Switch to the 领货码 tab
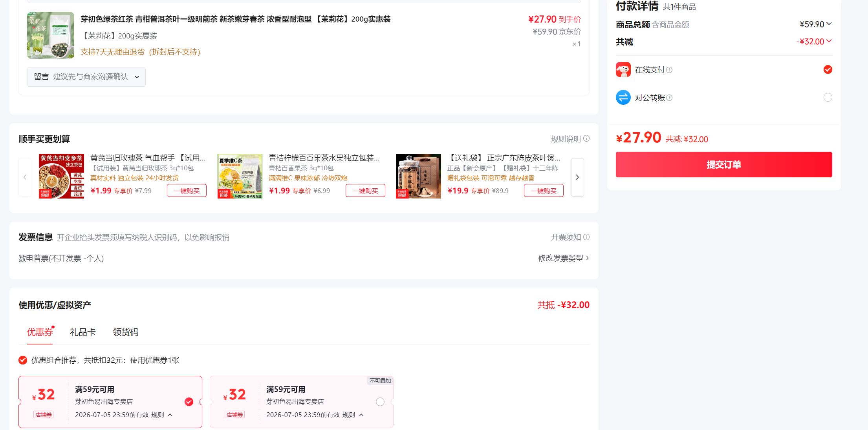 coord(126,332)
